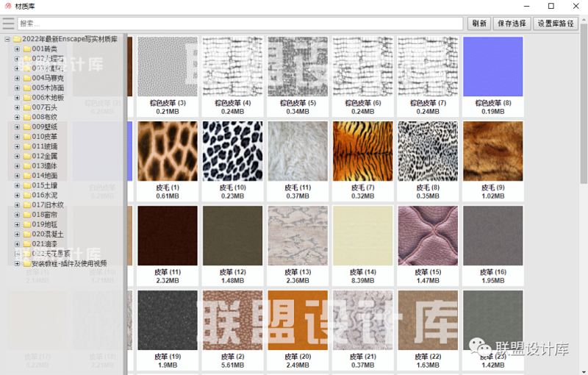Viewport: 588px width, 375px height.
Task: Select the 005木饰面 folder icon
Action: (26, 87)
